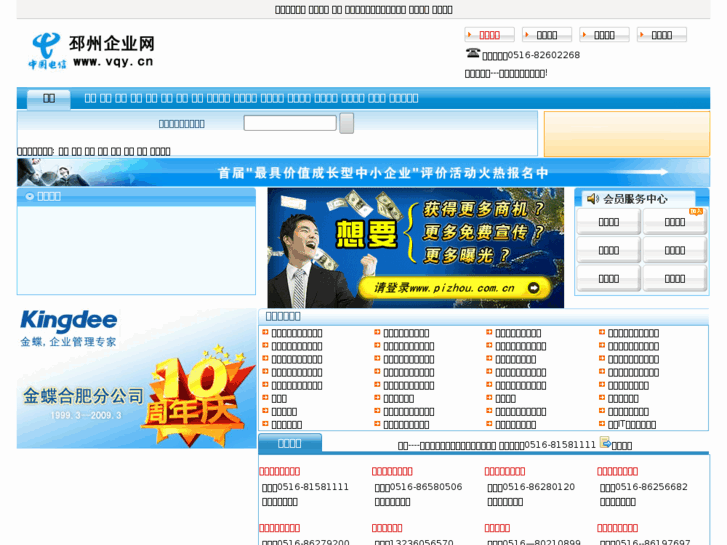Click the orange arrow icon beside the IT link
The image size is (727, 545).
(x=602, y=424)
